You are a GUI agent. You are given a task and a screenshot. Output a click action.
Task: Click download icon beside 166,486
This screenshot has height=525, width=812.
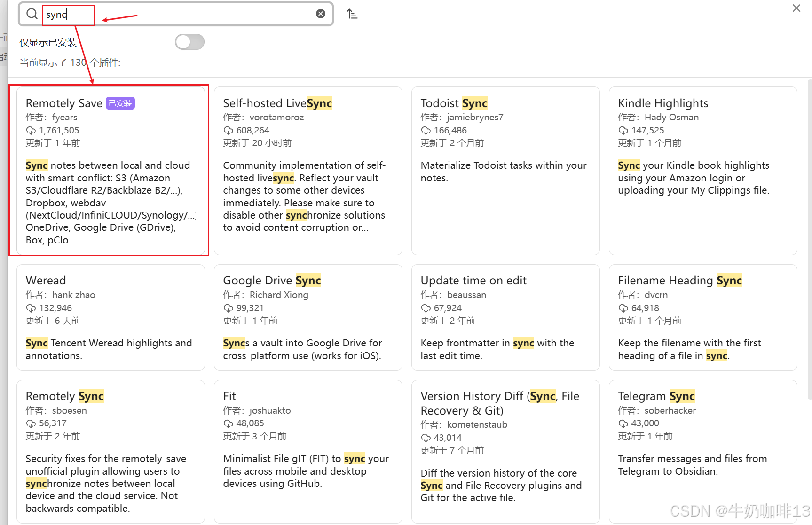point(426,131)
